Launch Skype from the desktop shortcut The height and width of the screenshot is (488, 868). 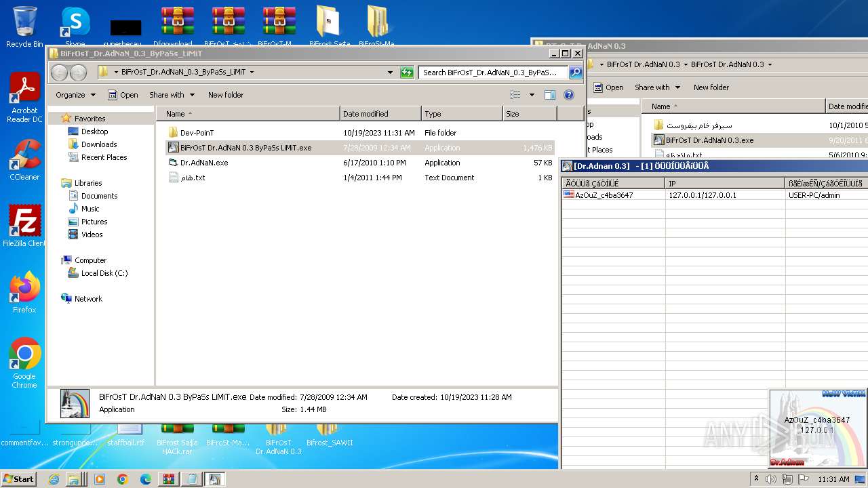pos(75,27)
